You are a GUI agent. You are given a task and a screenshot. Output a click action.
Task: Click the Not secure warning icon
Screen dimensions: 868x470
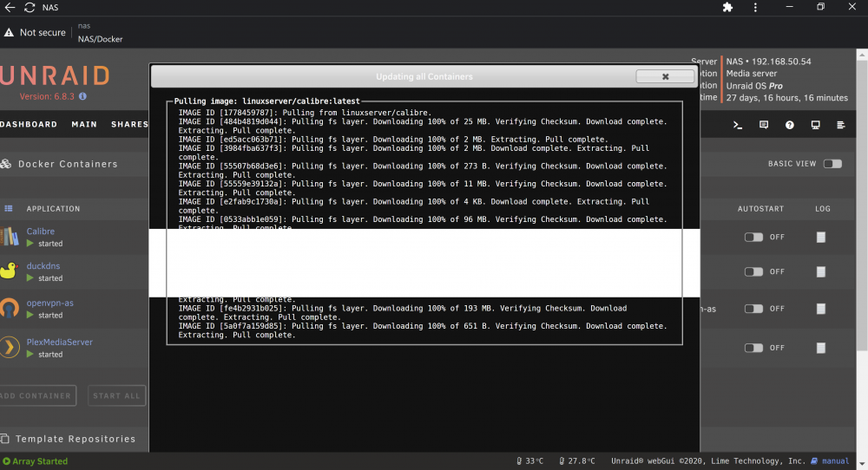coord(9,33)
